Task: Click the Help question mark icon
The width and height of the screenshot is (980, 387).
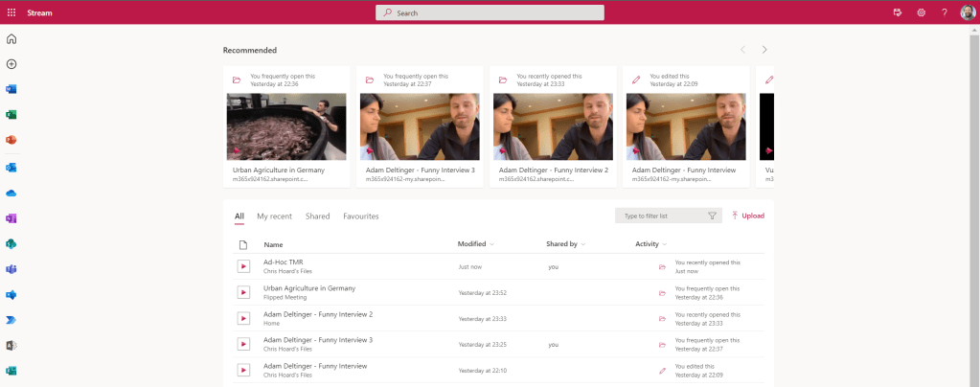Action: pos(944,12)
